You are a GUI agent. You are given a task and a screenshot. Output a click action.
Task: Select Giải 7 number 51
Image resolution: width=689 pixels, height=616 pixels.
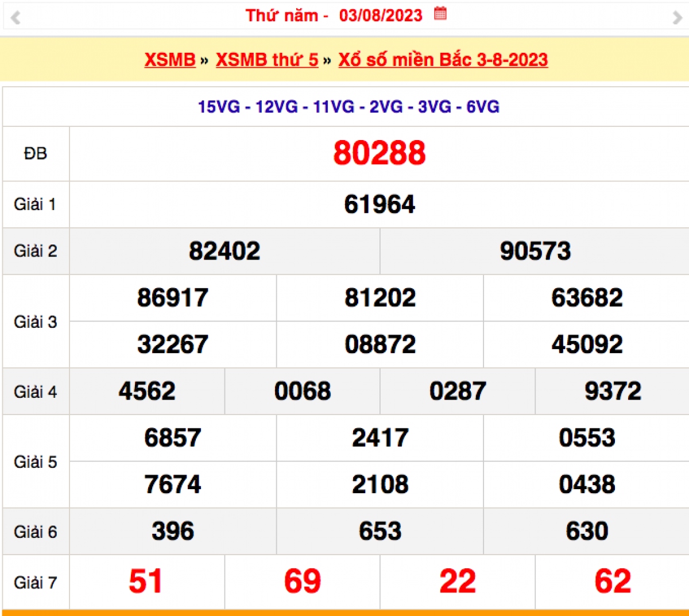pyautogui.click(x=145, y=581)
